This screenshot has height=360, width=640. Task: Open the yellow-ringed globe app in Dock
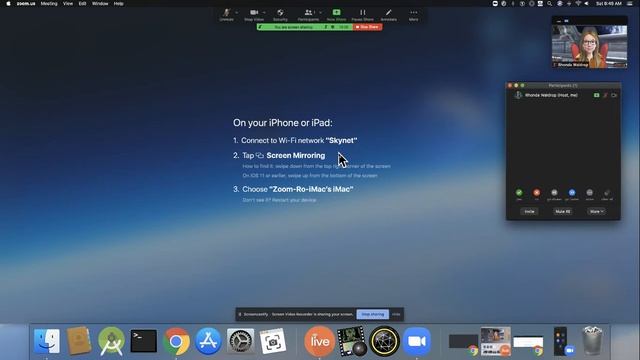pyautogui.click(x=384, y=341)
